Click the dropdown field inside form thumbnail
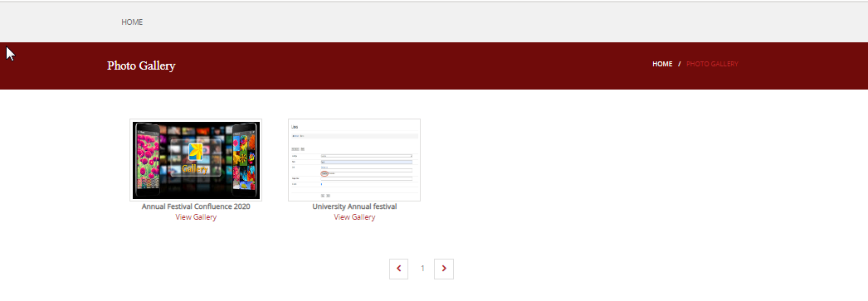Screen dimensions: 868x301 367,156
